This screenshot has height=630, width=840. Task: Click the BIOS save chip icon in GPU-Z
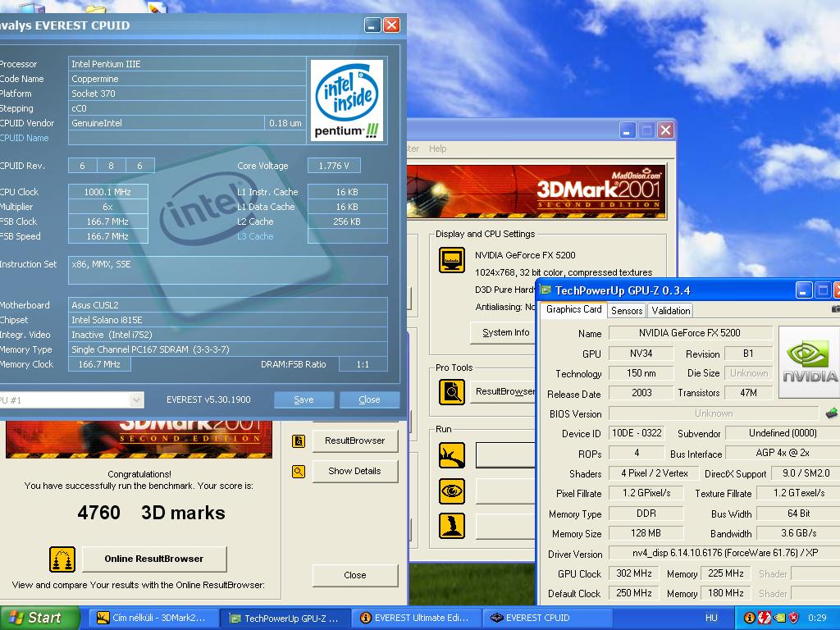(831, 413)
